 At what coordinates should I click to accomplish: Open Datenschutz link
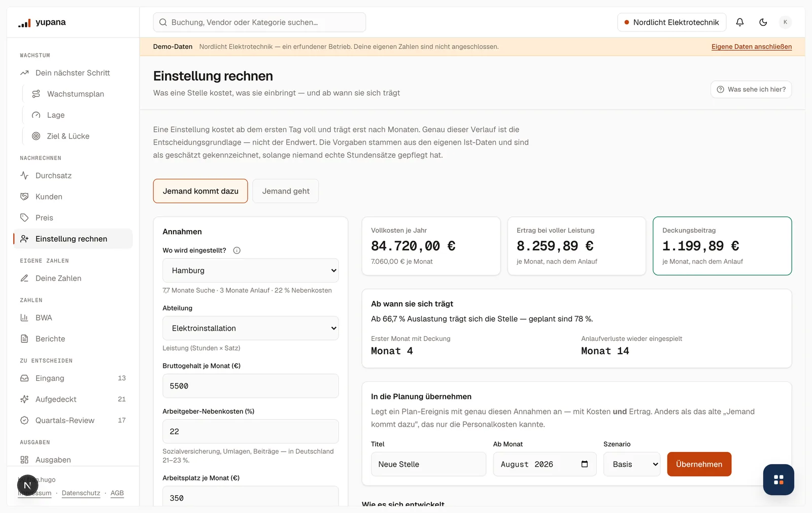click(x=81, y=493)
